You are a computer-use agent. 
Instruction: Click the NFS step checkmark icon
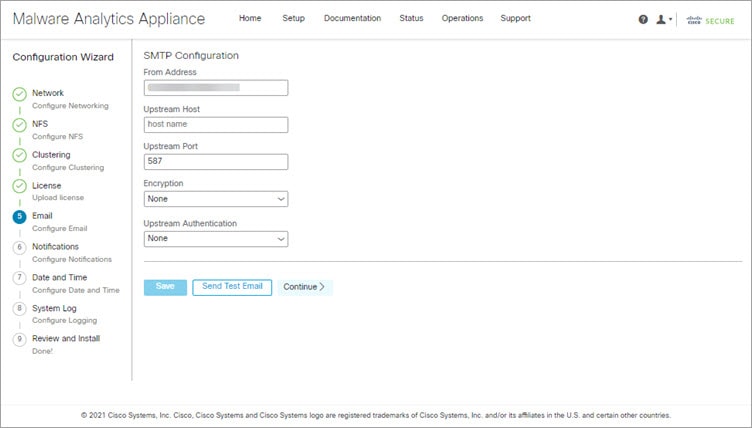click(20, 125)
